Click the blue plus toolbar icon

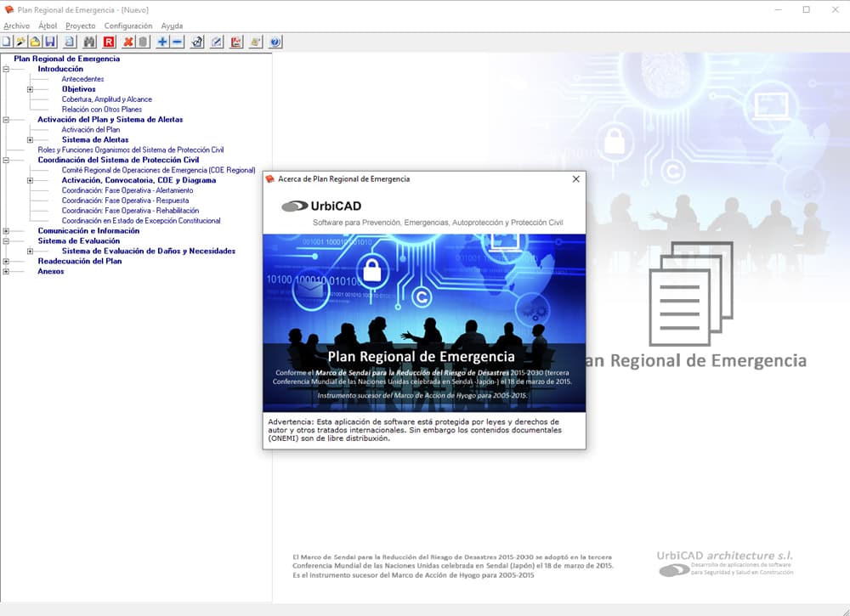tap(162, 42)
